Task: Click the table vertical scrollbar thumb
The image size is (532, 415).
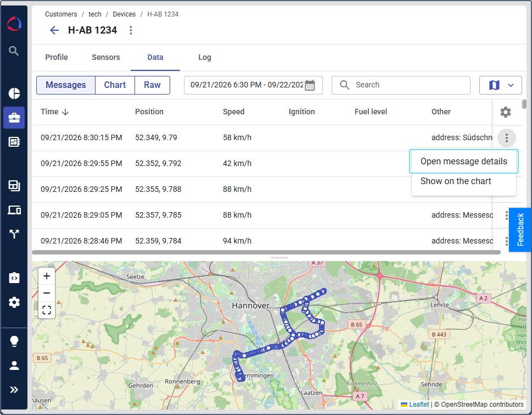Action: tap(524, 104)
